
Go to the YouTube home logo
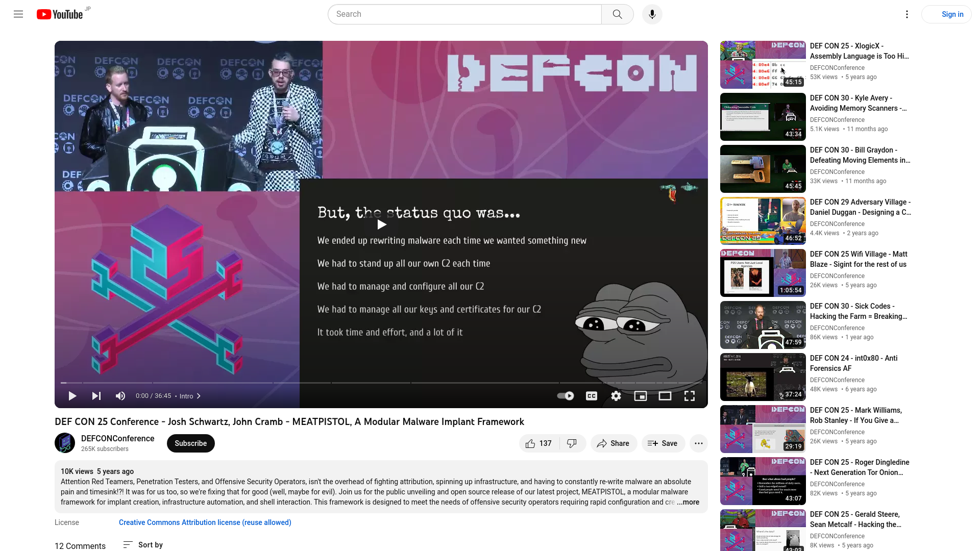(x=60, y=14)
